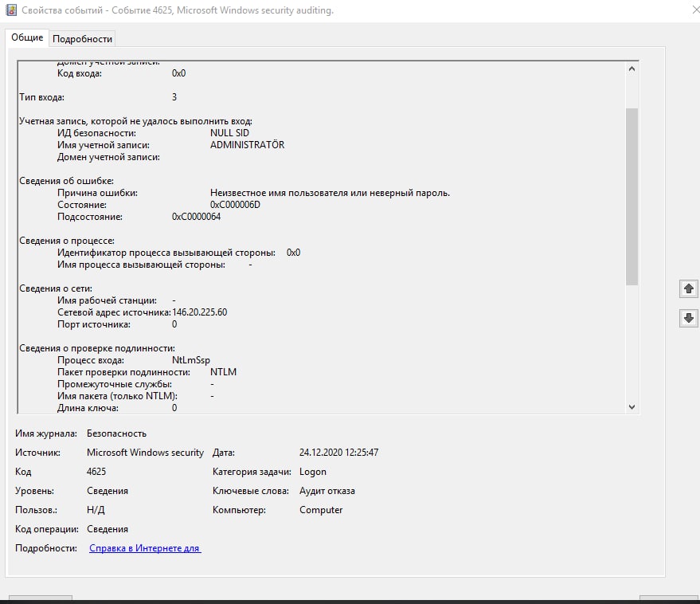
Task: Click the error reason text about invalid password
Action: pos(330,193)
